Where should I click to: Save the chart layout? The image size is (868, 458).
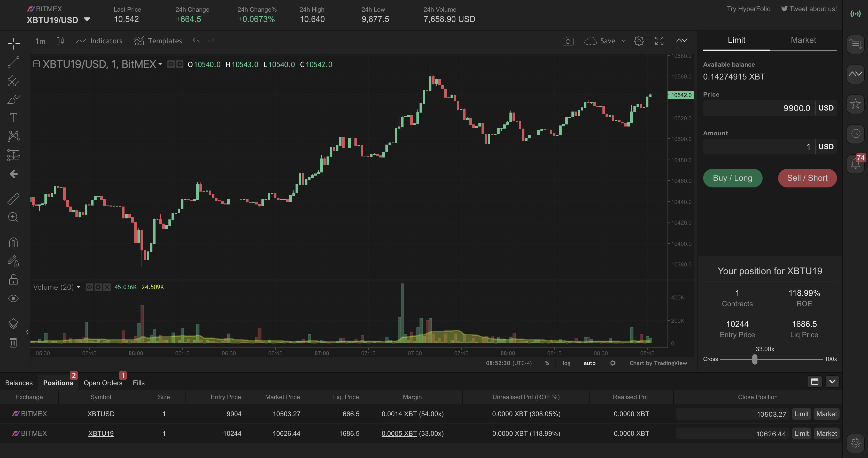point(600,41)
